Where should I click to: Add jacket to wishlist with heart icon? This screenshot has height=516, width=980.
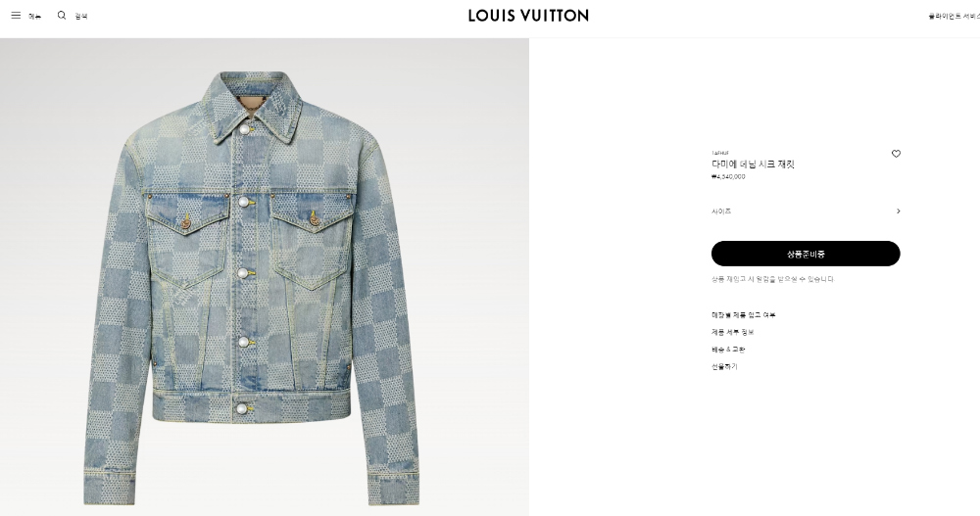pos(896,154)
